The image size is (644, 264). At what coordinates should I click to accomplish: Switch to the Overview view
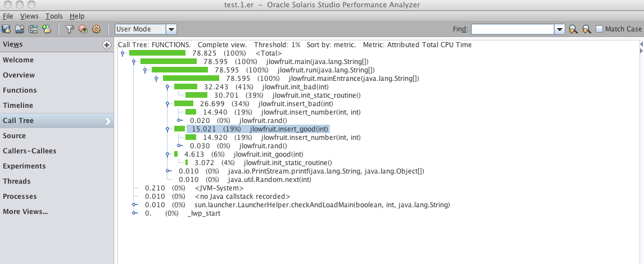(57, 75)
